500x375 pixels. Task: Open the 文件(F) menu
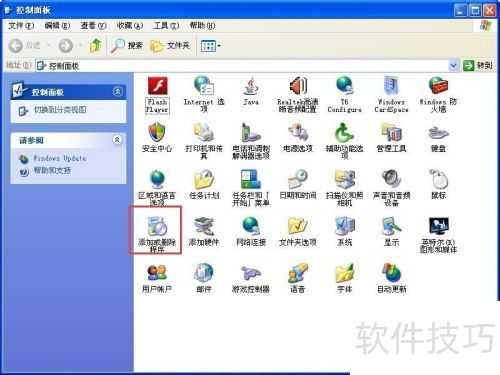(21, 25)
